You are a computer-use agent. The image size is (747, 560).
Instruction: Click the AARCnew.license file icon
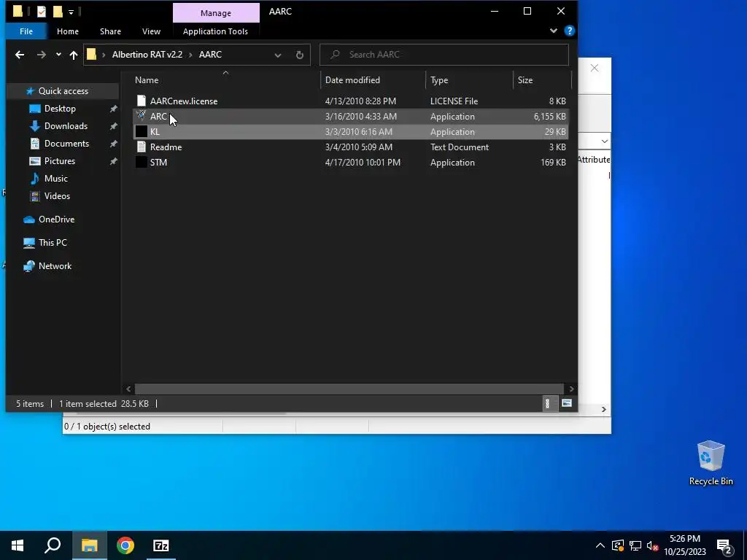[141, 101]
